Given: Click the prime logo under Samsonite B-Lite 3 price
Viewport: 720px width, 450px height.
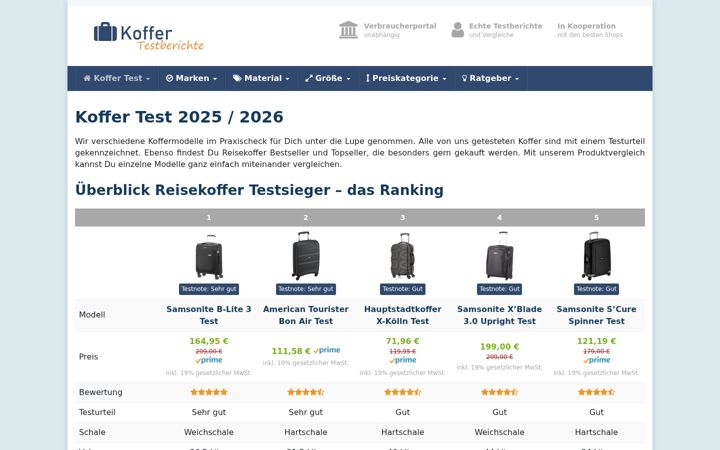Looking at the screenshot, I should [209, 360].
